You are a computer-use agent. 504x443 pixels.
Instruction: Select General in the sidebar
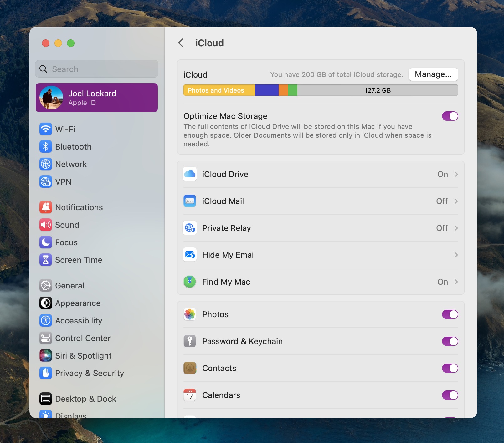pos(70,286)
